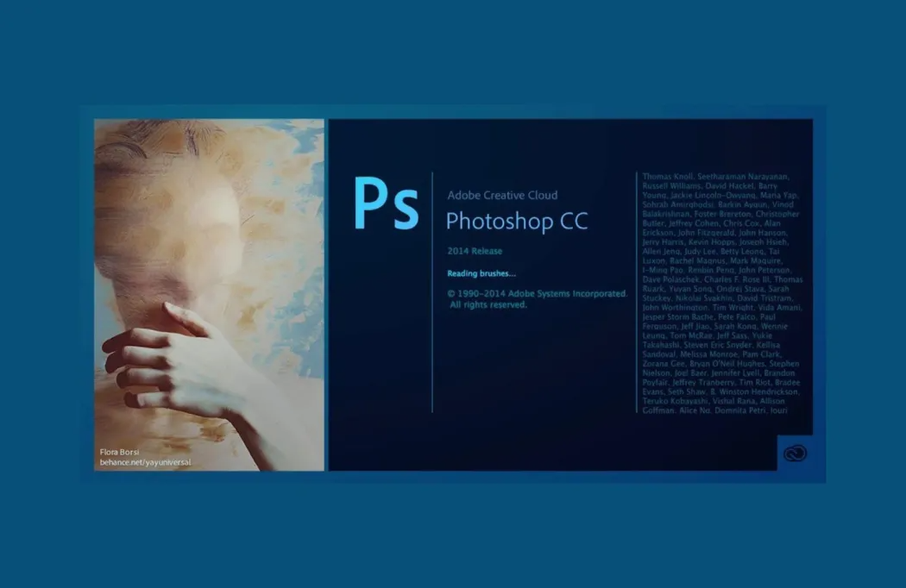This screenshot has width=906, height=588.
Task: Click "Foster Brereton" in the credits
Action: (x=722, y=214)
